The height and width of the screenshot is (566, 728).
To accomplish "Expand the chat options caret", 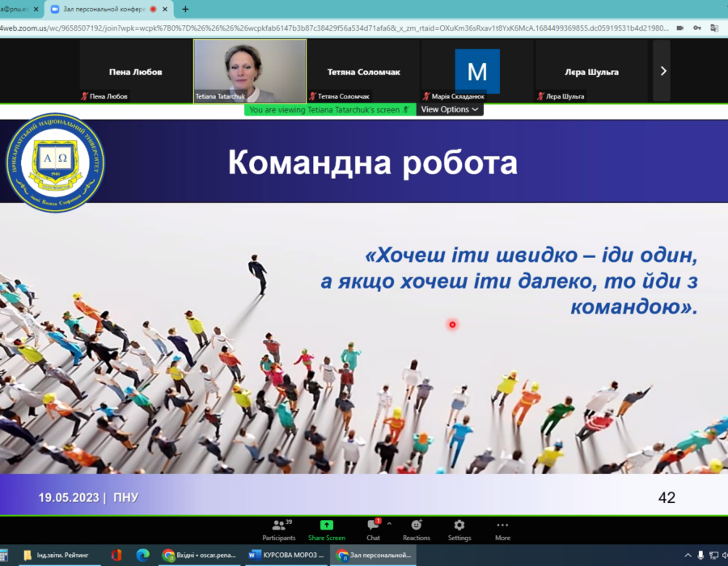I will (389, 524).
